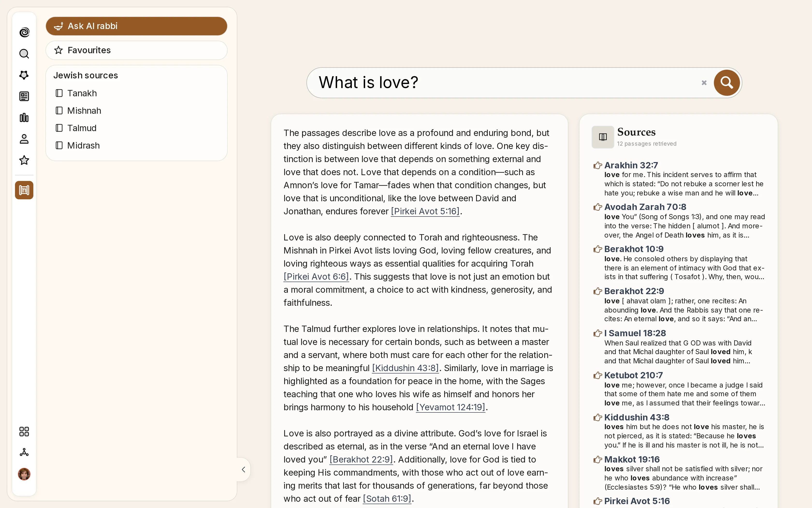Click the '12 passages retrieved' text
Screen dimensions: 812x508
[x=647, y=144]
